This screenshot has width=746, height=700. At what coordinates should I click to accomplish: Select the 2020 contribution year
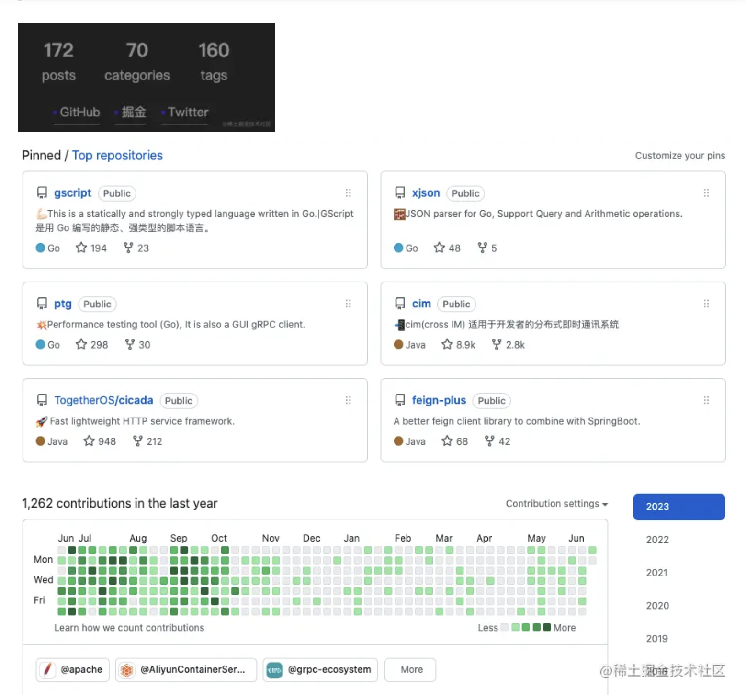[x=657, y=606]
